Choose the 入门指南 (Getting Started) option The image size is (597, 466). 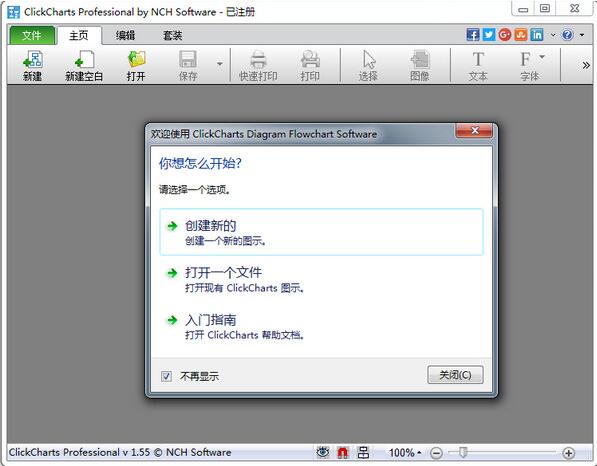click(321, 326)
